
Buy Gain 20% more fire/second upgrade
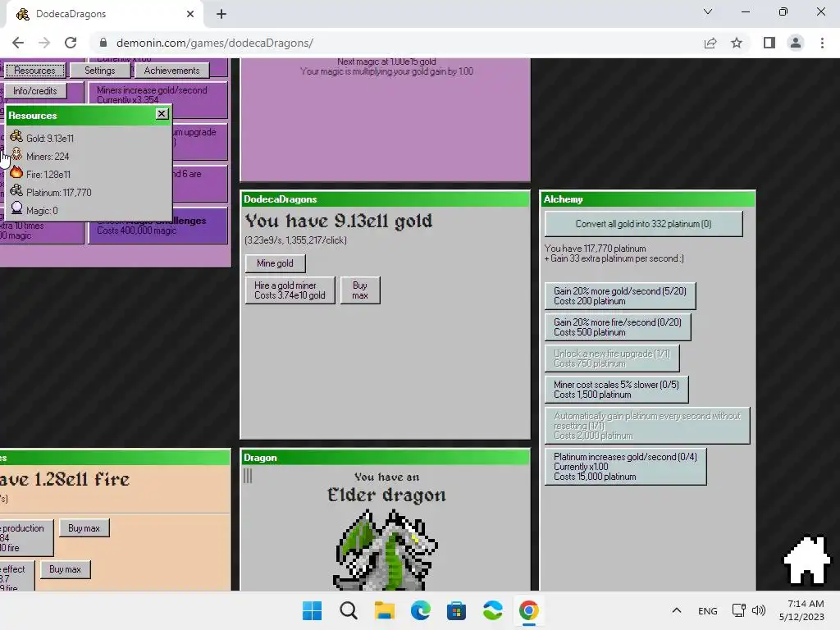coord(618,327)
